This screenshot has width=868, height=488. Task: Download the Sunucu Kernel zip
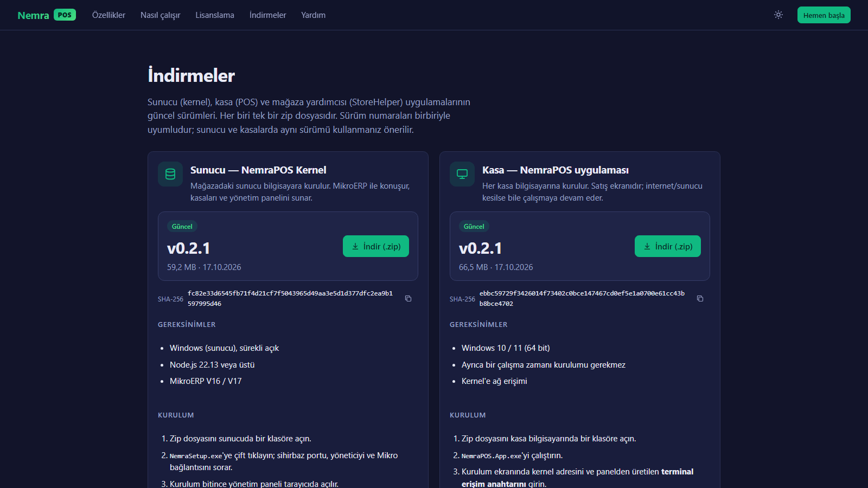pyautogui.click(x=376, y=246)
